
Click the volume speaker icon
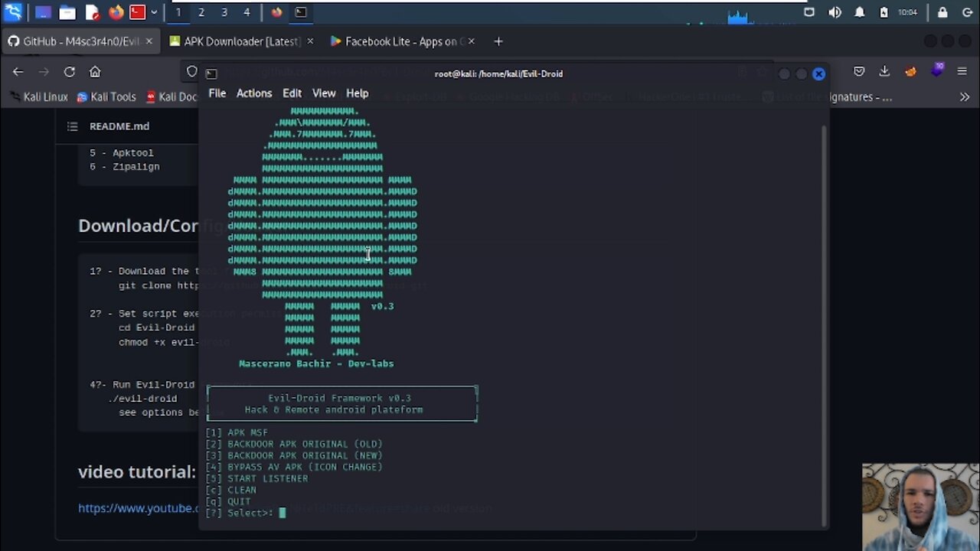[x=835, y=12]
